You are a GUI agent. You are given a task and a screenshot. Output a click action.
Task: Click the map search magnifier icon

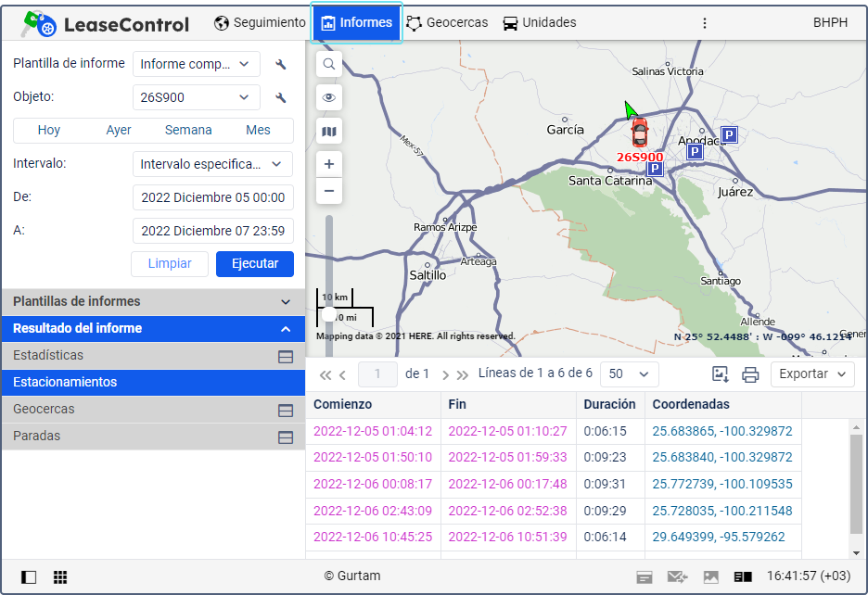329,64
